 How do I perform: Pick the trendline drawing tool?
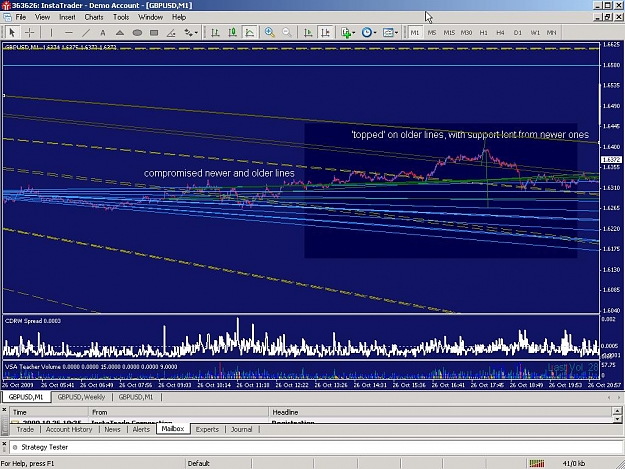[86, 33]
